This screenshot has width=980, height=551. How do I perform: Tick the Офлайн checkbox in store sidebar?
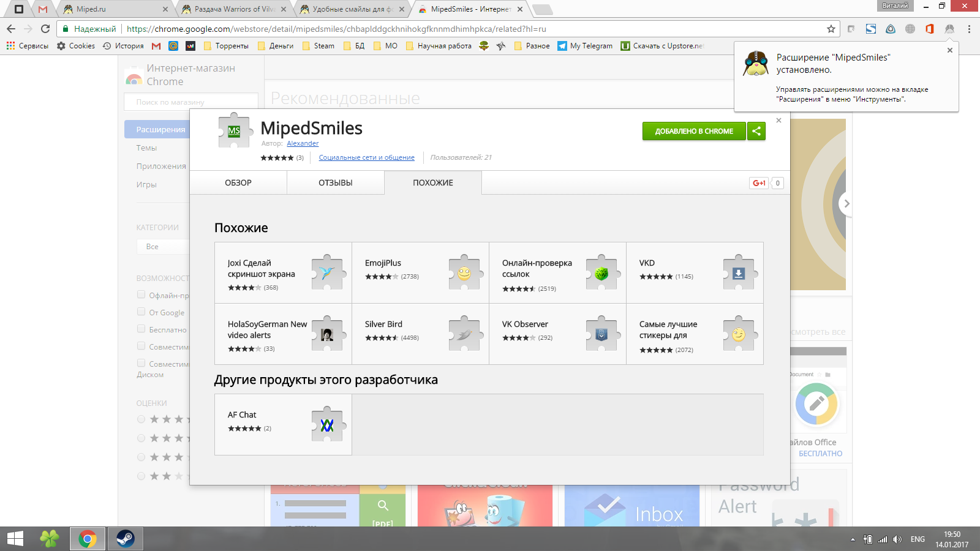click(141, 294)
